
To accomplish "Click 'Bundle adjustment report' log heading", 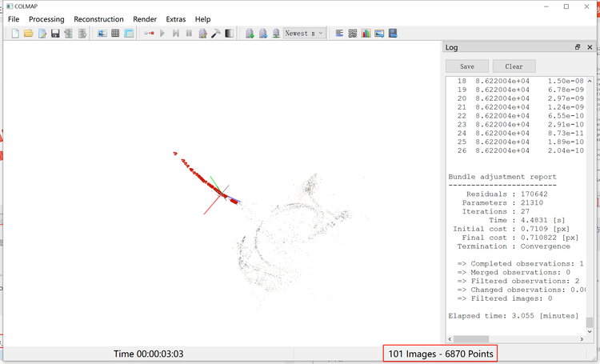I will tap(502, 177).
